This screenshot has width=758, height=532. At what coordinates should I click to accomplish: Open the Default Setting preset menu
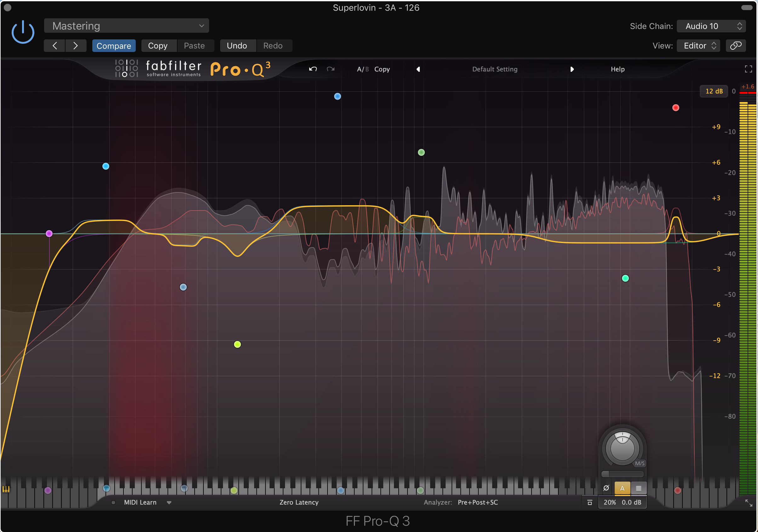pos(494,69)
